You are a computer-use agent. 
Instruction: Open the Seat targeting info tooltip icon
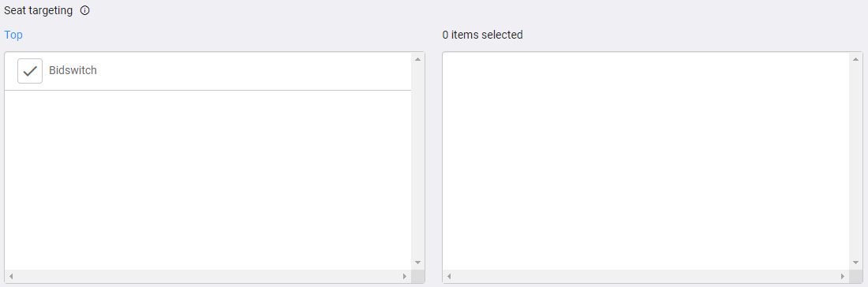click(84, 10)
